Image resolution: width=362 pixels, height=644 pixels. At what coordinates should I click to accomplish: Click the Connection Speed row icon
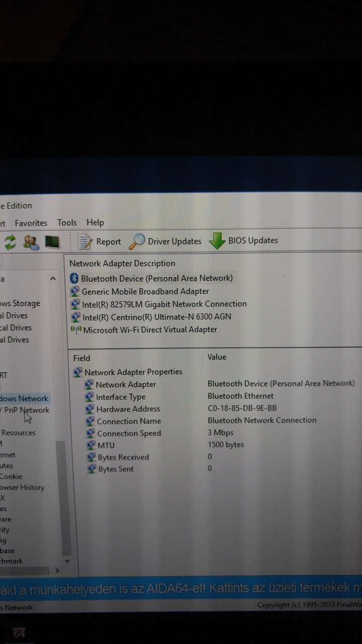(90, 433)
